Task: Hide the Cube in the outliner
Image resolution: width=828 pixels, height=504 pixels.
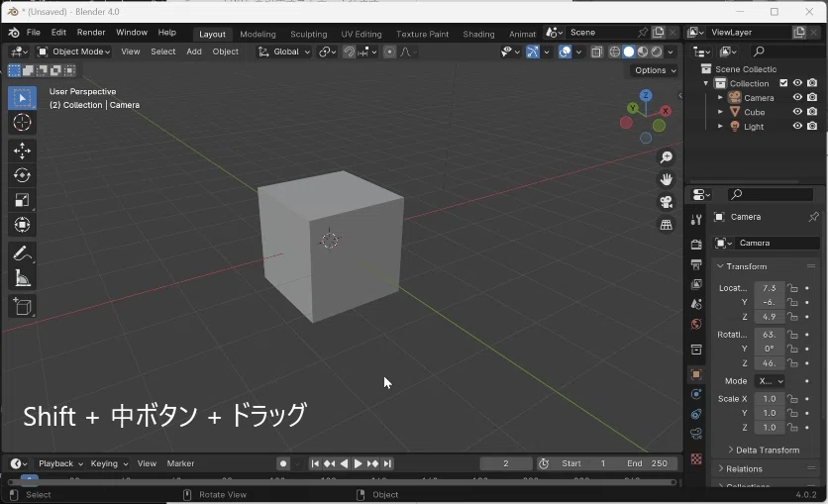Action: (797, 112)
